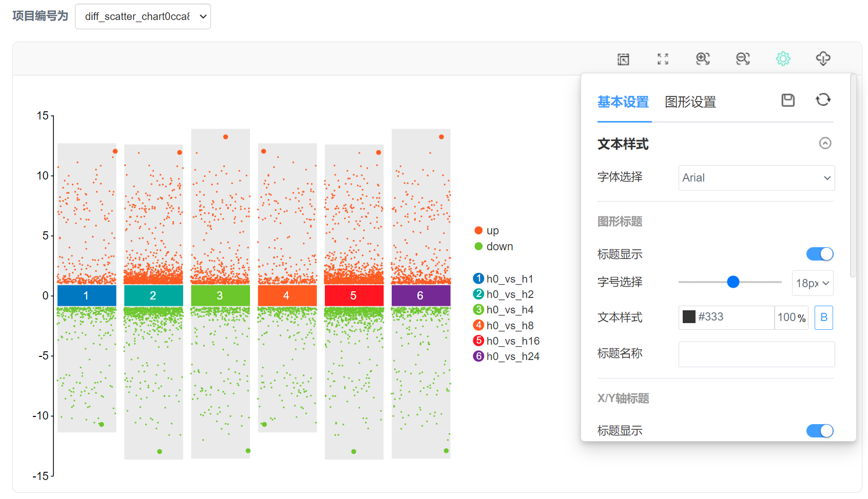Toggle the 图形标题 标题显示 switch
Viewport: 868px width, 499px height.
[x=820, y=254]
